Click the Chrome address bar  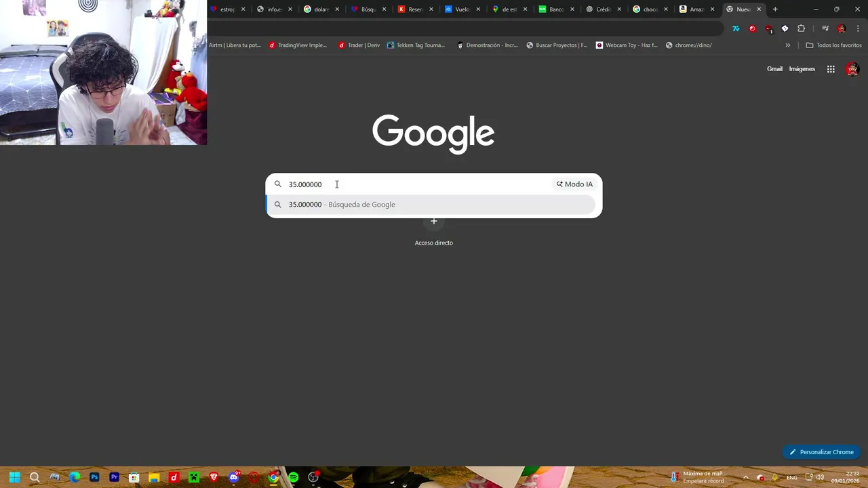465,28
